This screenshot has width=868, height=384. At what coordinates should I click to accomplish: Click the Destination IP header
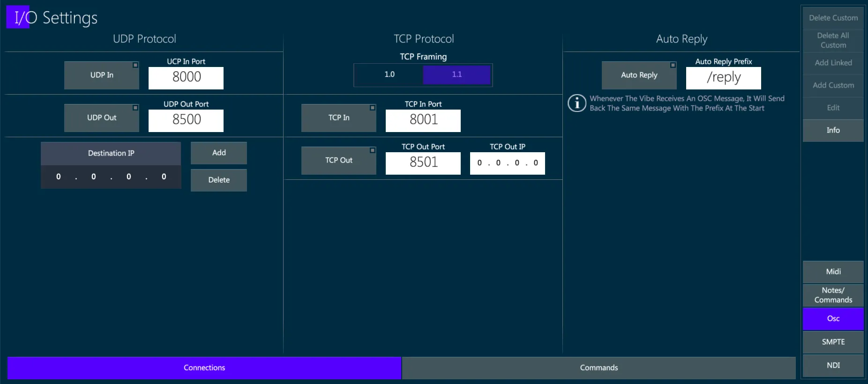pyautogui.click(x=111, y=153)
